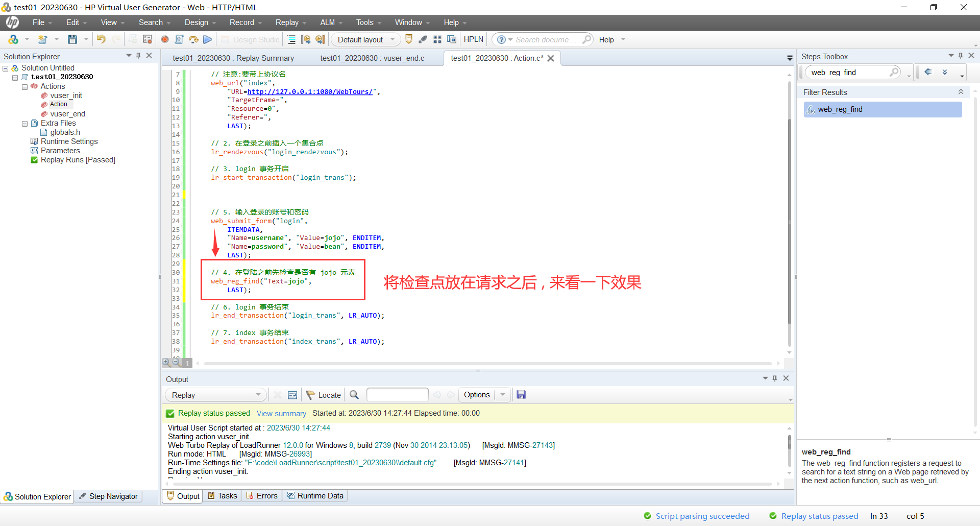980x526 pixels.
Task: Collapse the test01_20230630 script node
Action: coord(15,77)
